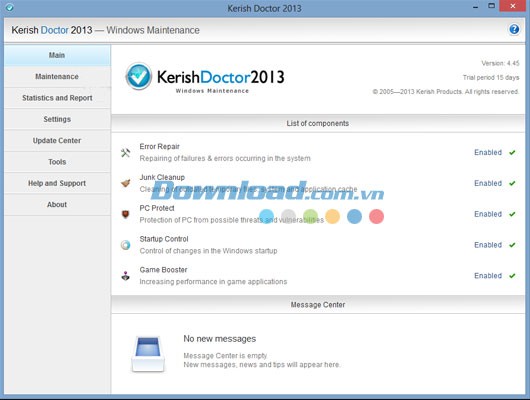Click the Message Center inbox icon
This screenshot has height=400, width=530.
pos(148,354)
